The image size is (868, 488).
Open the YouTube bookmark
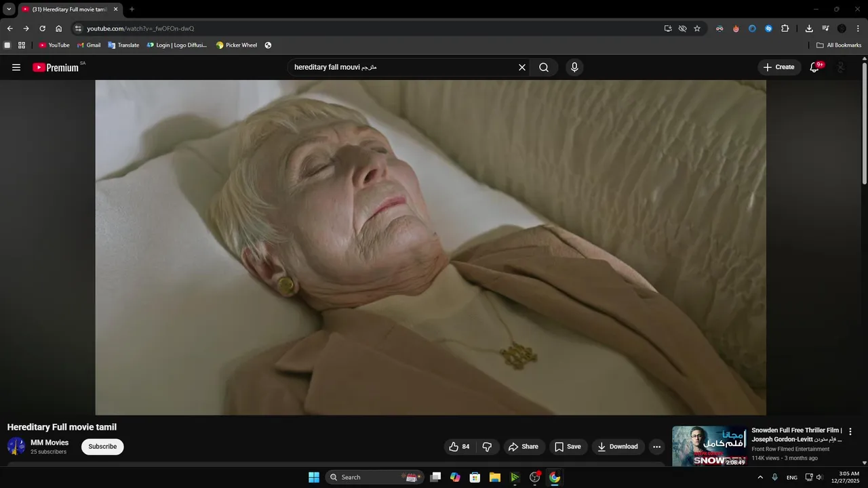54,45
